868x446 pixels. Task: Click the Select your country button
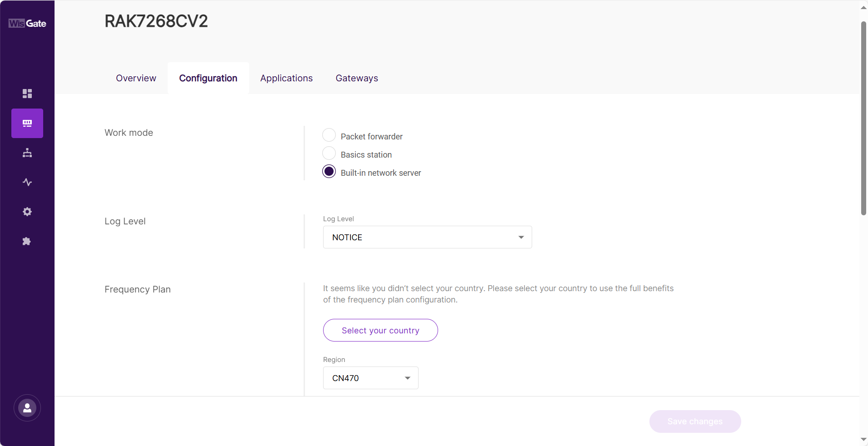click(x=380, y=330)
